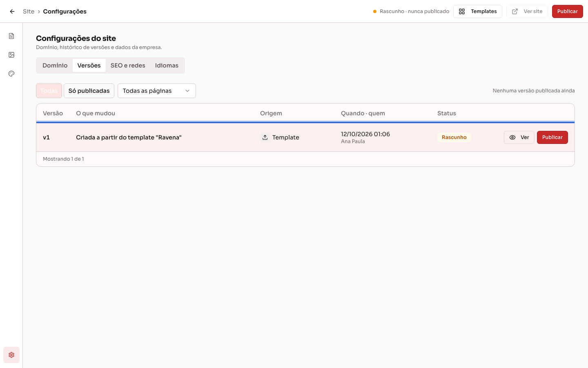Click the date 12/10/2026 01:06
Image resolution: width=588 pixels, height=368 pixels.
(x=365, y=134)
